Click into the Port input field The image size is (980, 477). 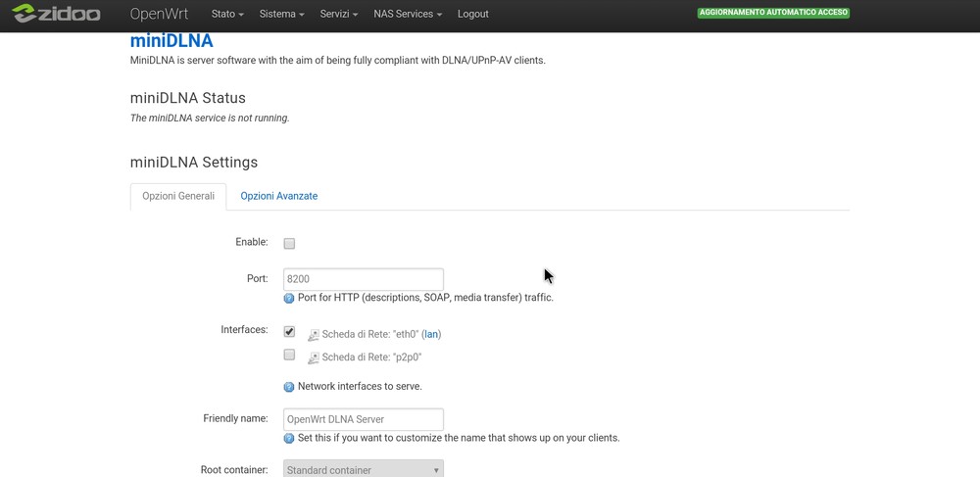tap(363, 279)
